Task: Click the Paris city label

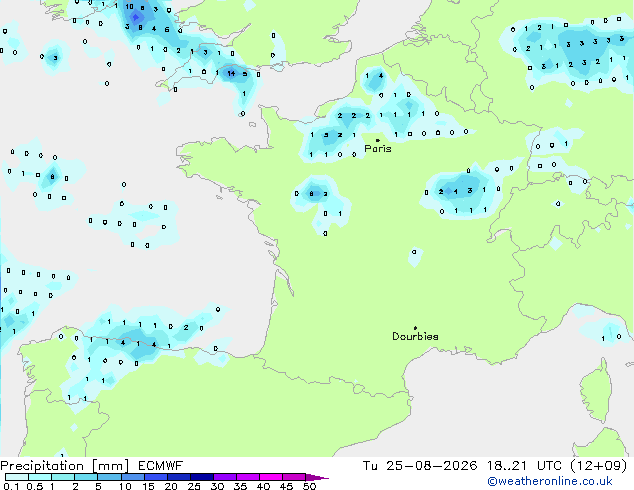Action: 378,149
